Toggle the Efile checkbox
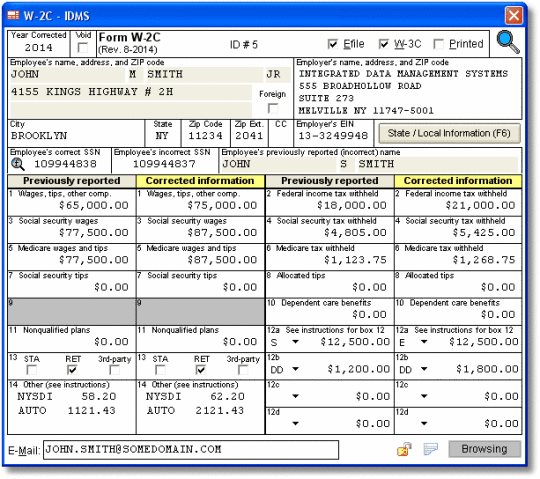 pyautogui.click(x=333, y=44)
